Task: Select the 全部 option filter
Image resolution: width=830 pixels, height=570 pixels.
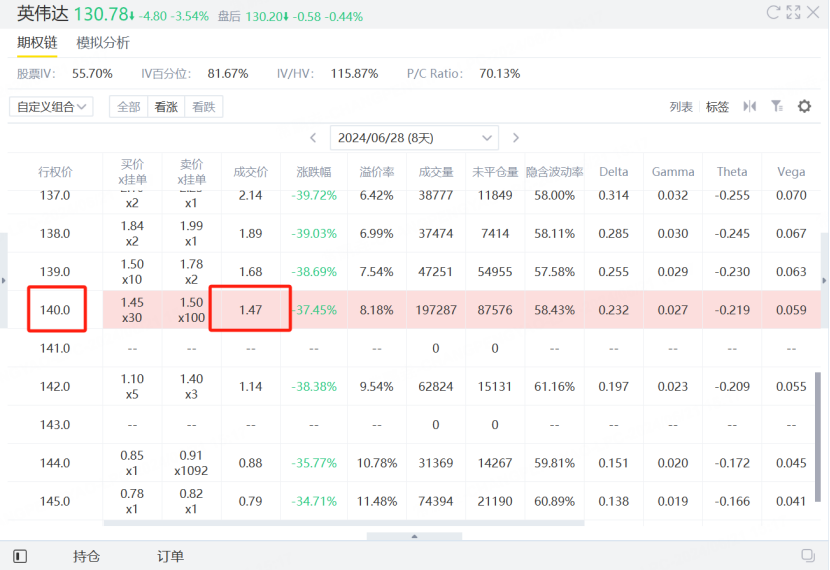Action: [x=129, y=107]
